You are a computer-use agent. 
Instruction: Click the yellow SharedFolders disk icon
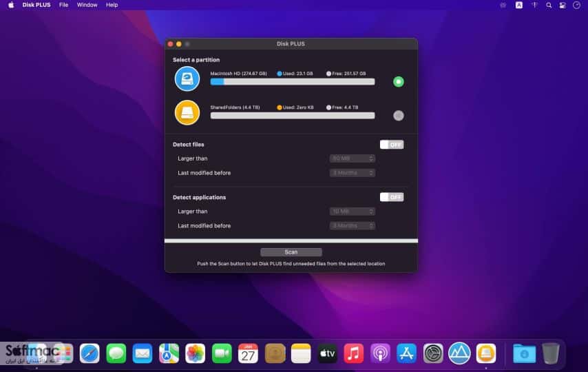pyautogui.click(x=187, y=112)
